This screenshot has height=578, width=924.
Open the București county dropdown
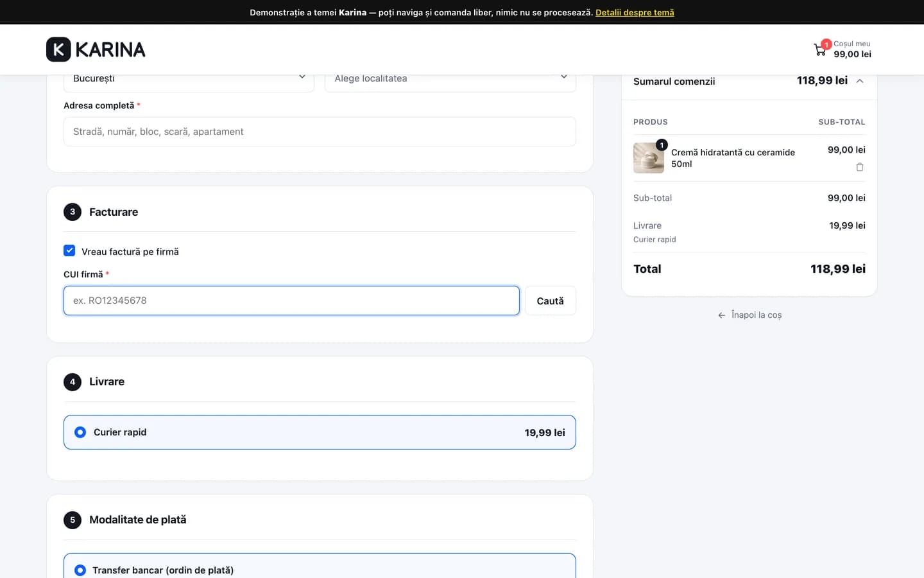point(189,80)
